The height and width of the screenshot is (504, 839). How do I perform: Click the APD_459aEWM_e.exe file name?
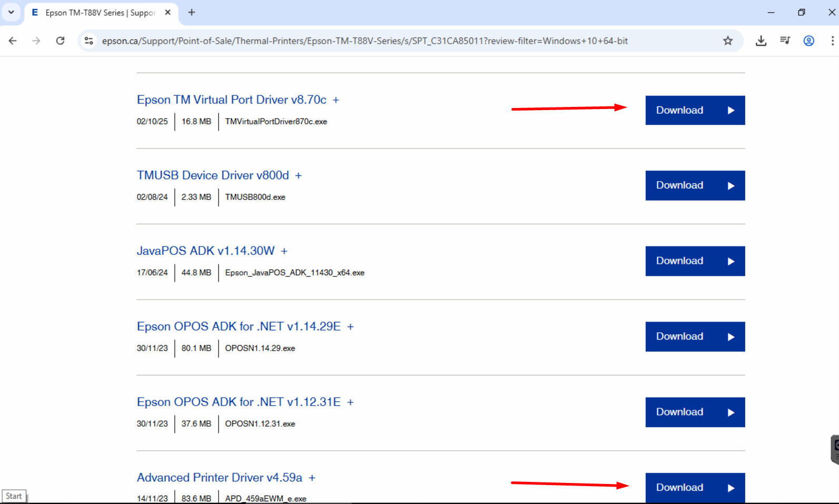click(x=265, y=498)
